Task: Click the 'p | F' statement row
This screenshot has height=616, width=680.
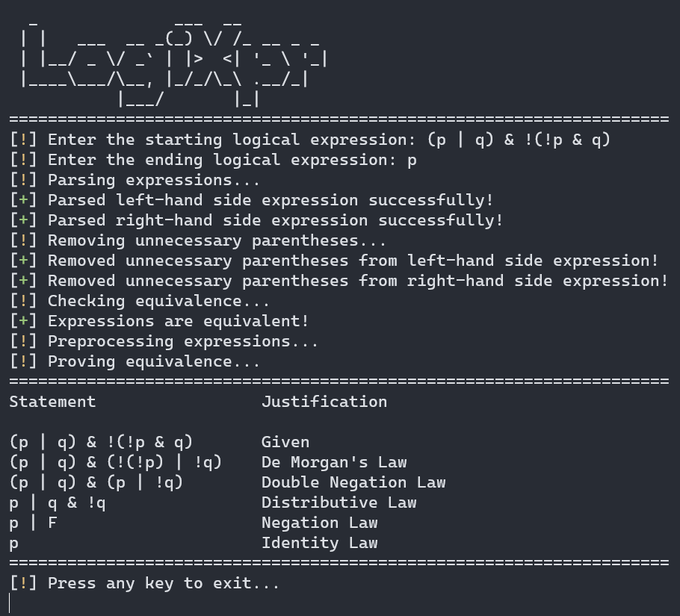Action: 34,523
